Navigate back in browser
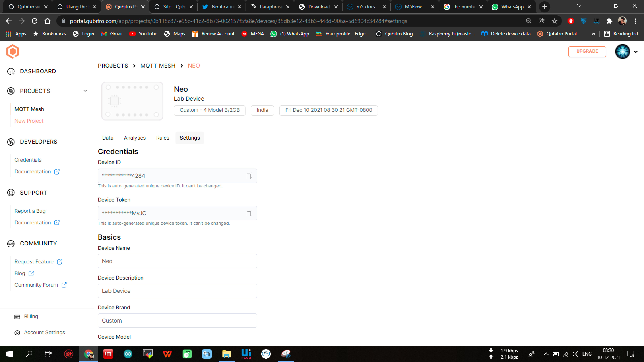This screenshot has height=362, width=644. tap(9, 21)
